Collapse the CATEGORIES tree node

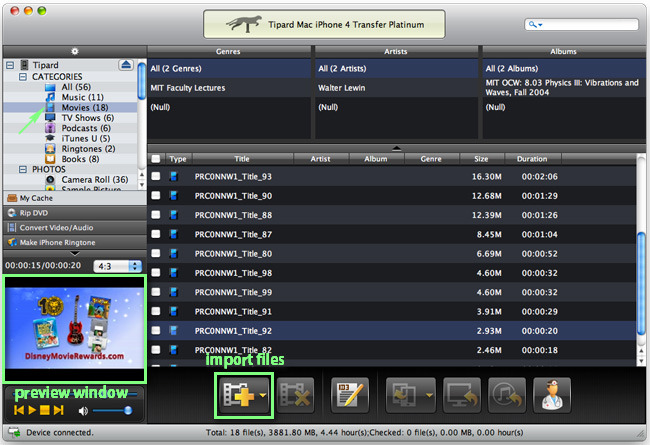tap(23, 77)
